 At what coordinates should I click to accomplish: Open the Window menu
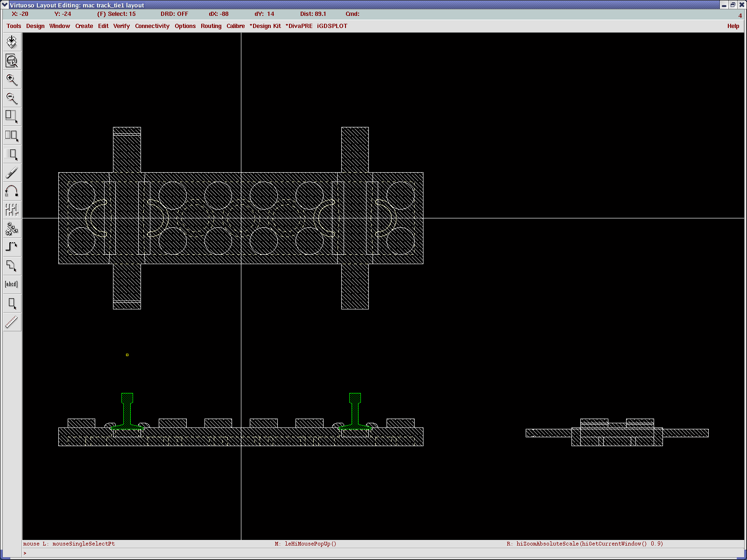click(60, 26)
